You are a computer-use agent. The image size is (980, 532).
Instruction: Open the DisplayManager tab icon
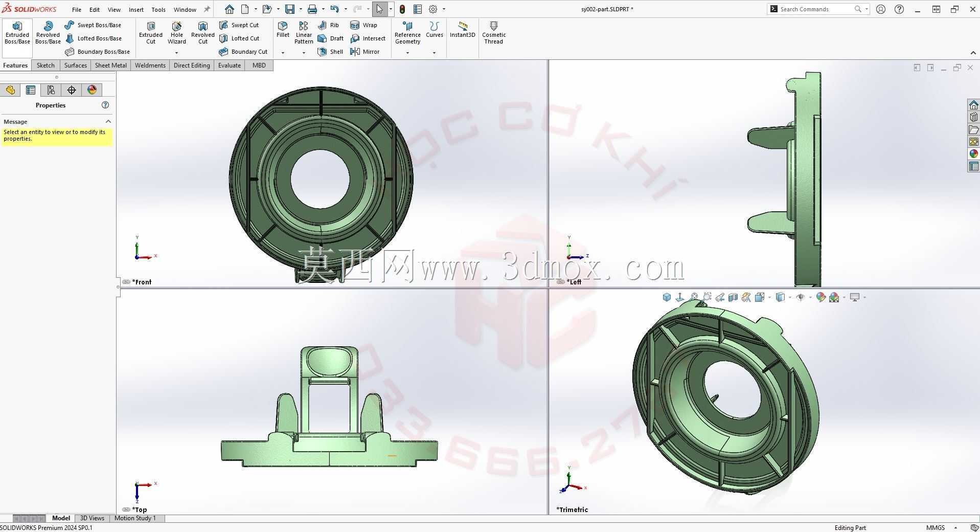point(92,90)
